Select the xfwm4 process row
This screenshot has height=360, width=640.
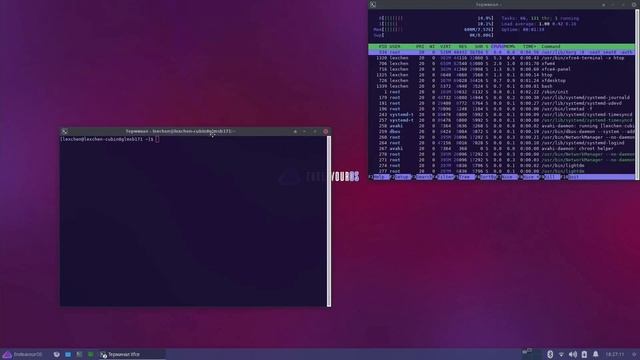click(x=501, y=64)
